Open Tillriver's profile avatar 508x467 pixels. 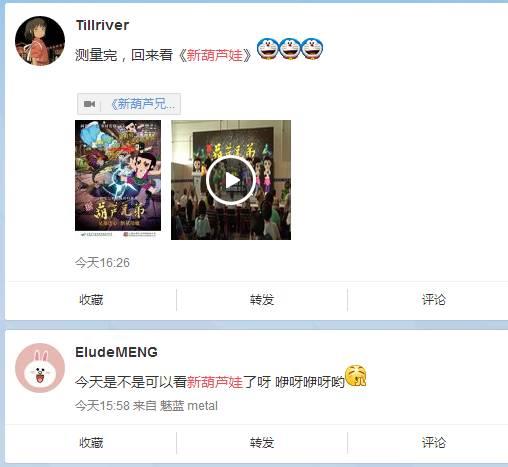click(40, 41)
